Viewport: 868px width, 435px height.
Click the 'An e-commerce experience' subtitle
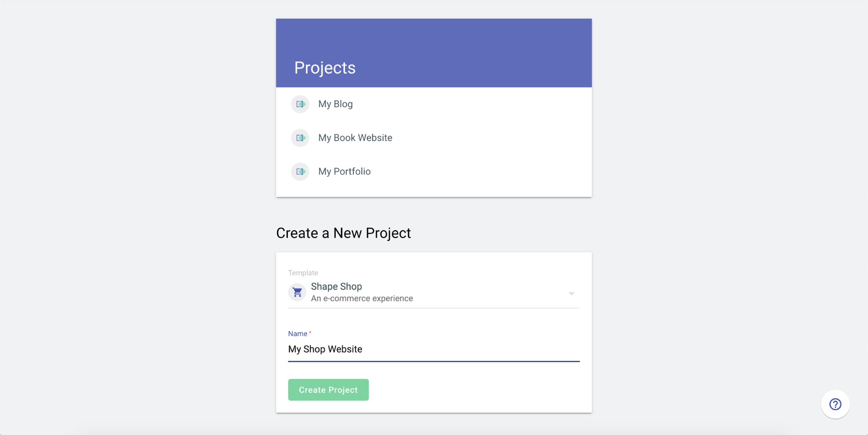pyautogui.click(x=362, y=299)
